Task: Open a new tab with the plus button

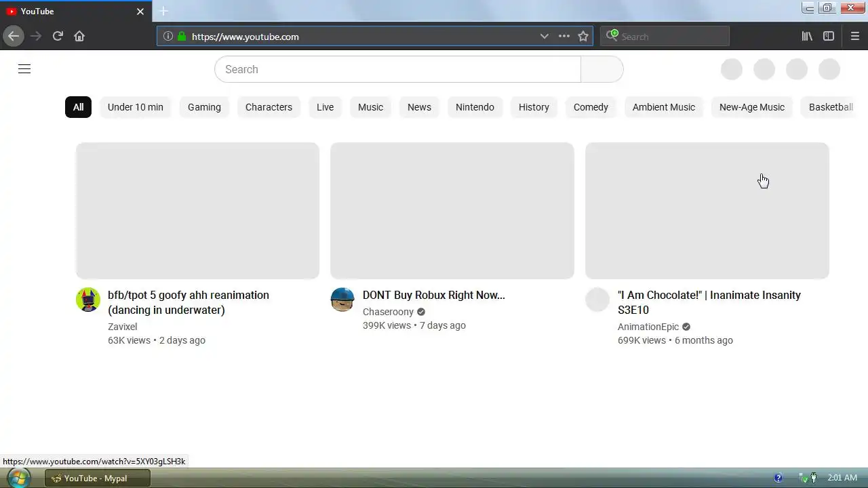Action: coord(163,11)
